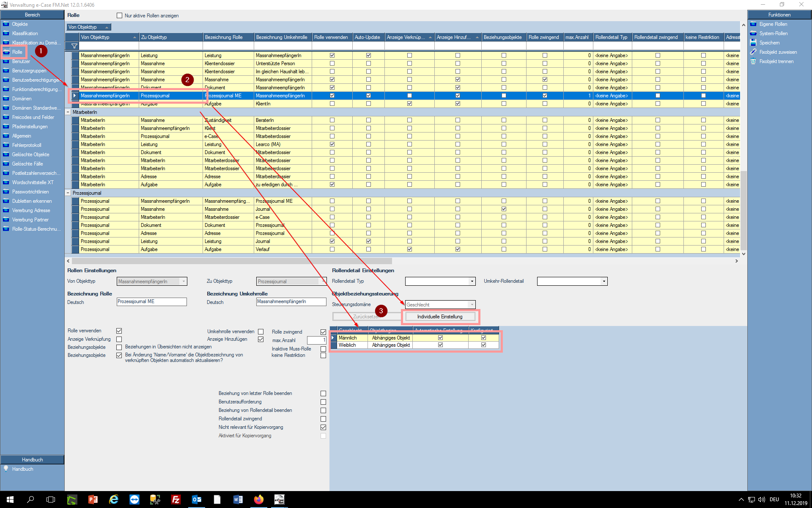The image size is (812, 508).
Task: Click Speichern save icon
Action: 753,43
